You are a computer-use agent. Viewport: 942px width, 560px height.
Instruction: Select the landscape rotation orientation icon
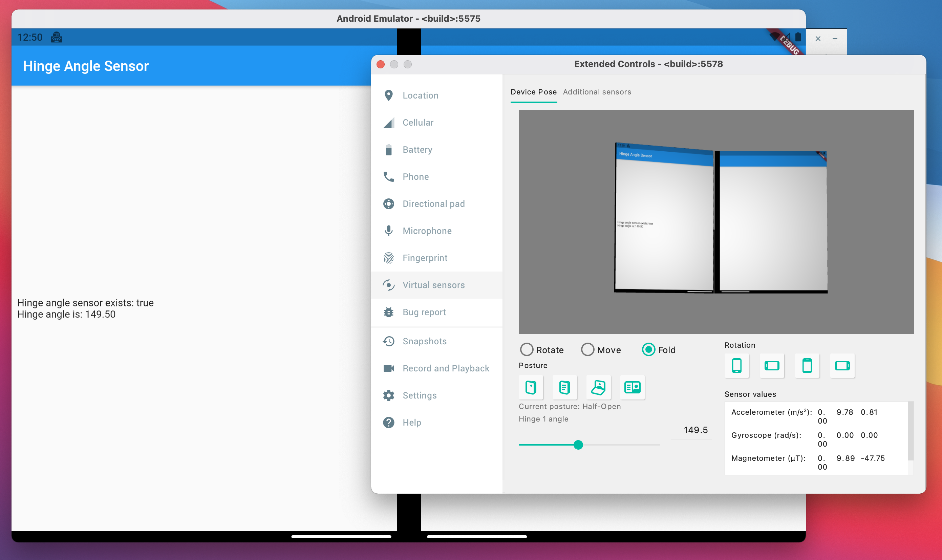tap(771, 365)
